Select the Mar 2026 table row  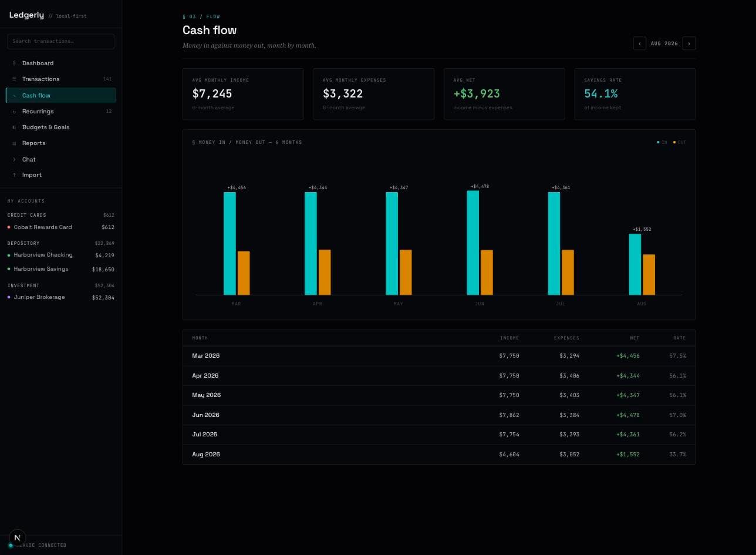pyautogui.click(x=439, y=356)
